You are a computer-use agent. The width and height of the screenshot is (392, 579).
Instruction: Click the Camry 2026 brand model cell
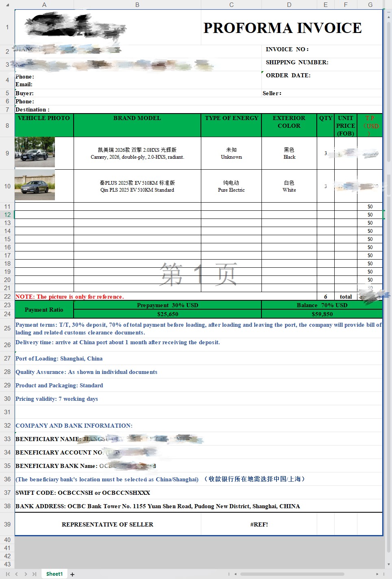pyautogui.click(x=137, y=153)
